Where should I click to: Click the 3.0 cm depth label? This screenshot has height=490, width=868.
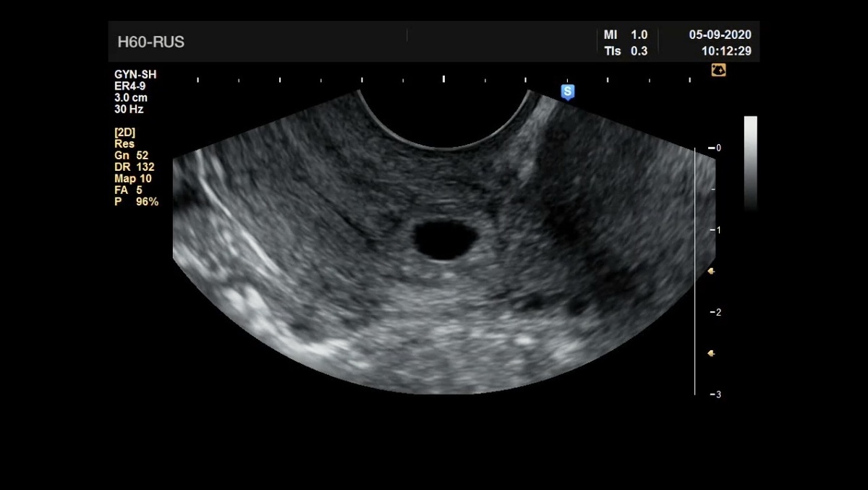click(131, 98)
